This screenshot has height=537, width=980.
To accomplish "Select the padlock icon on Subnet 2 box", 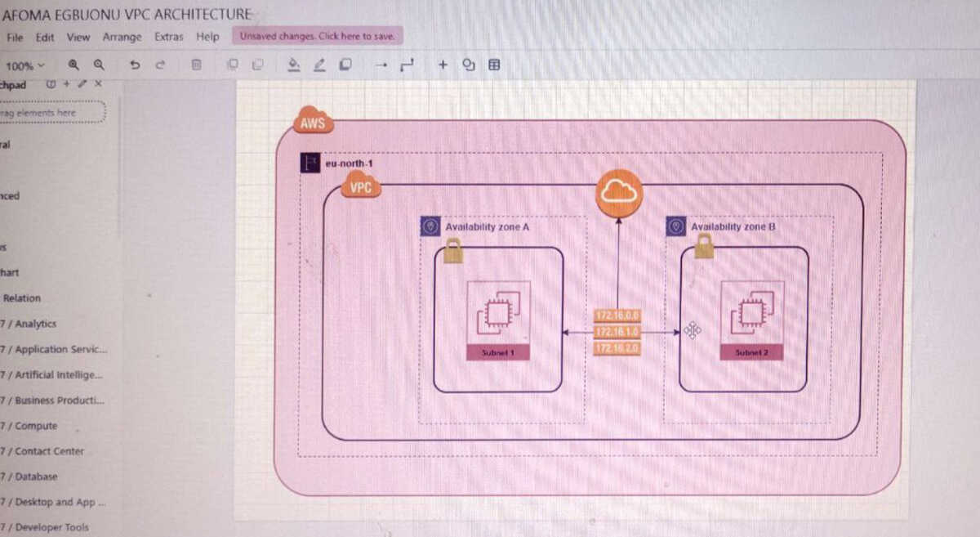I will tap(703, 245).
